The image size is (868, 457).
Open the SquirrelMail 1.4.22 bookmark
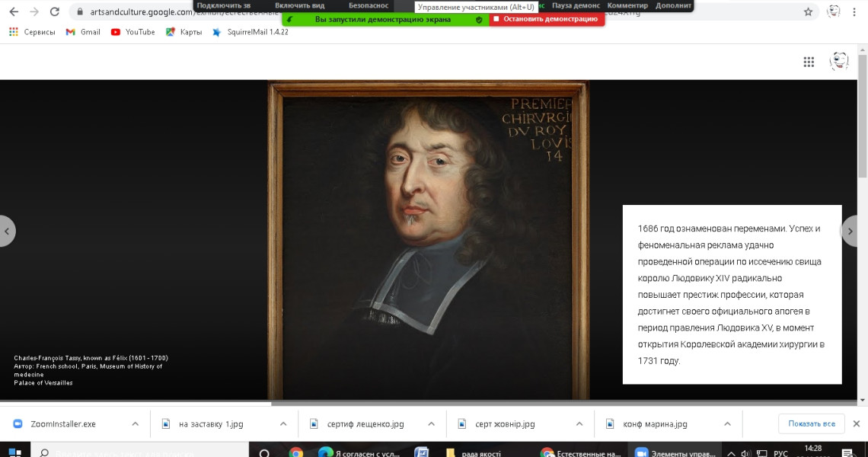click(x=251, y=32)
